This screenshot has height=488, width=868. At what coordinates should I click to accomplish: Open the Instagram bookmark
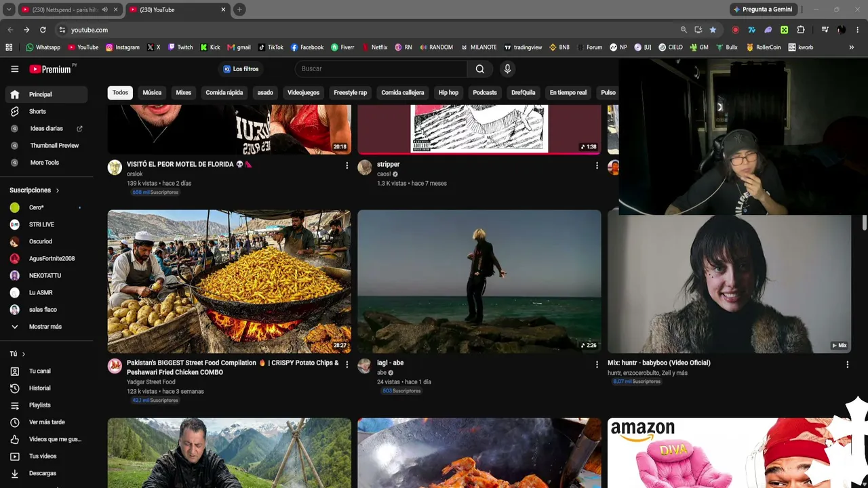[x=123, y=47]
